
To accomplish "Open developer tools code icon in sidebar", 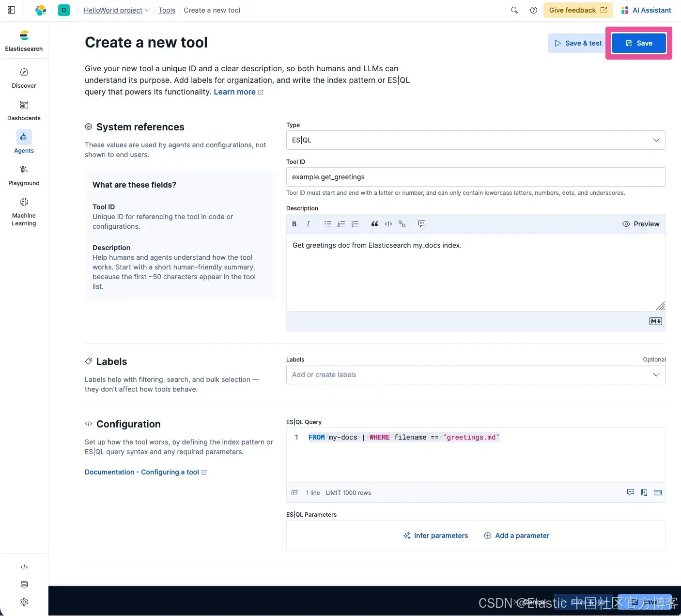I will 24,567.
